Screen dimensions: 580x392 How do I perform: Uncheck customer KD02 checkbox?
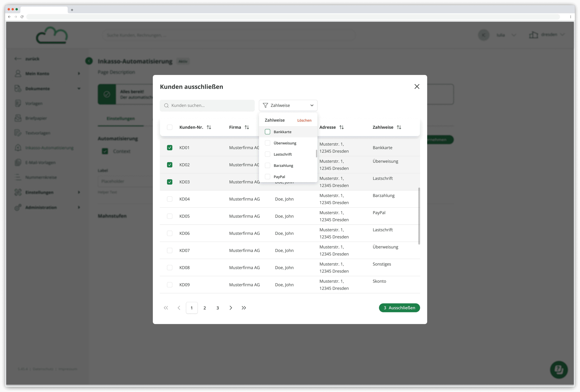[x=169, y=165]
